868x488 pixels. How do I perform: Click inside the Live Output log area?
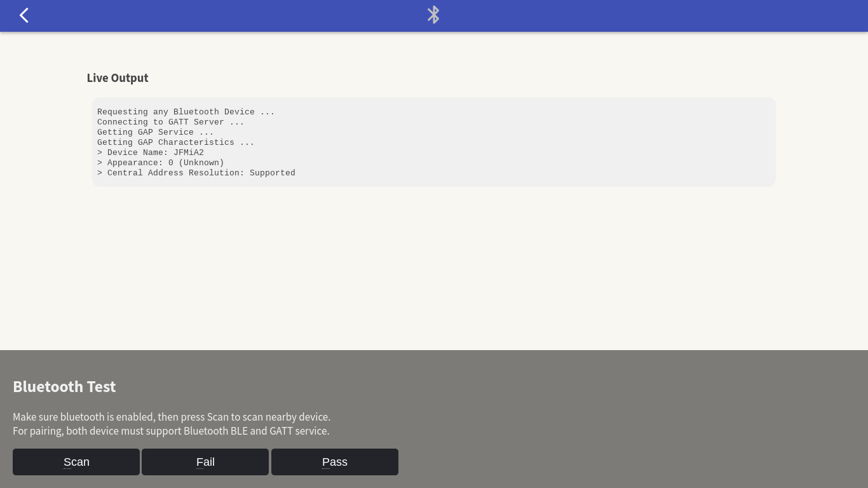(434, 142)
